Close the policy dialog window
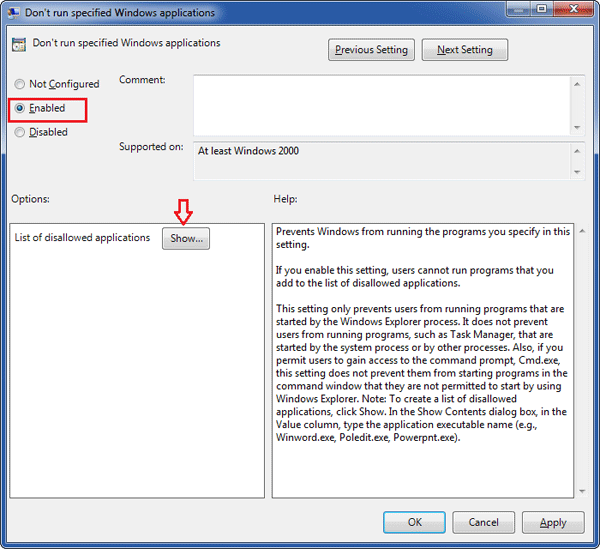 pyautogui.click(x=574, y=9)
